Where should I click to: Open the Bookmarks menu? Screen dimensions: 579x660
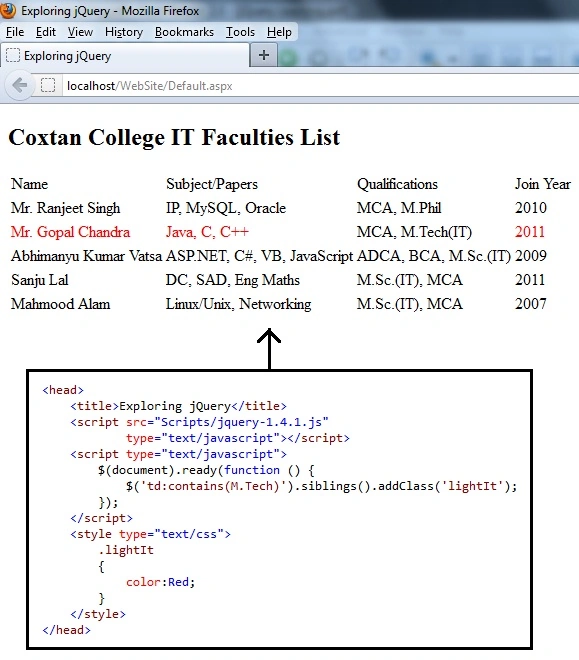tap(184, 32)
